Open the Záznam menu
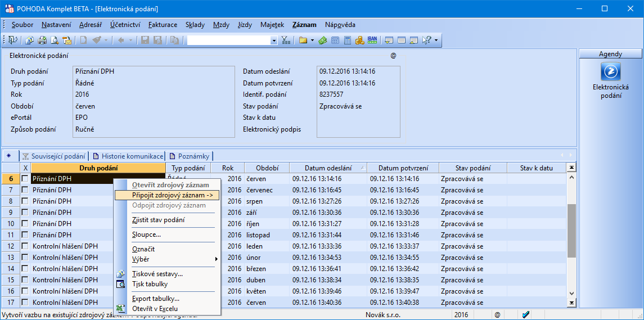Viewport: 644px width, 320px height. click(304, 25)
